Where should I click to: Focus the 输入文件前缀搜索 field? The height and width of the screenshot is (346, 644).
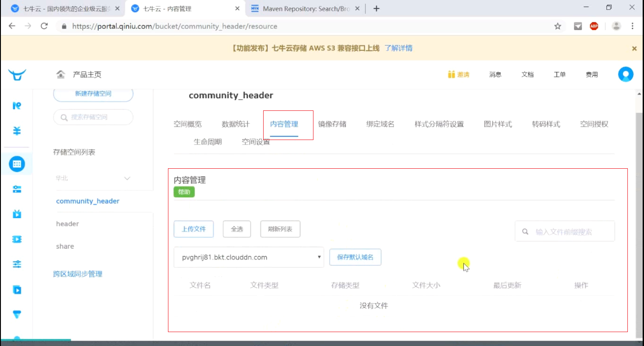click(565, 232)
